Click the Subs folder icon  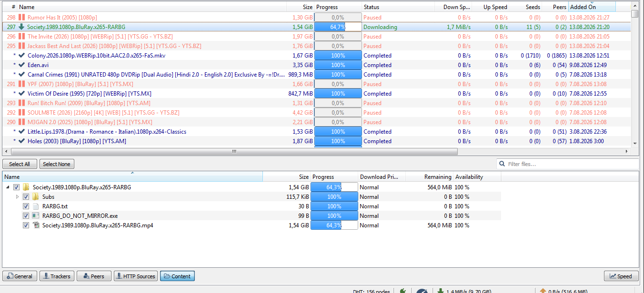36,196
